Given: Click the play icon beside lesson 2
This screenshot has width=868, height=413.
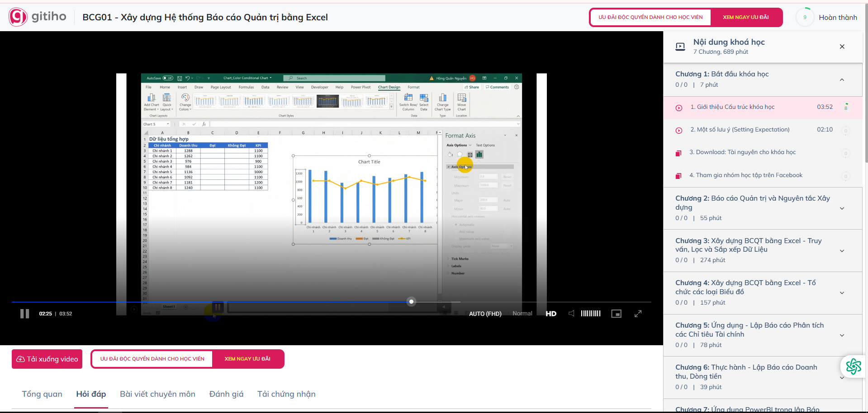Looking at the screenshot, I should click(x=679, y=131).
